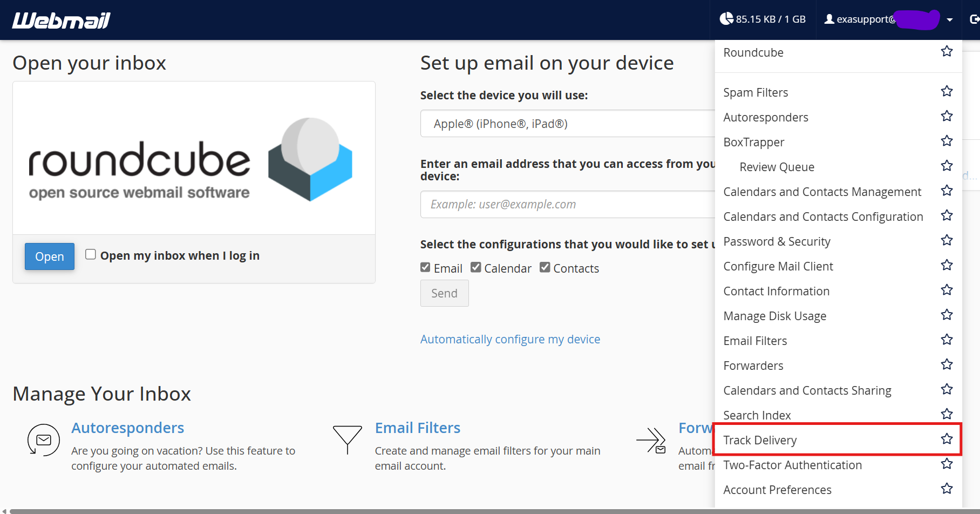Open Password & Security menu item
The height and width of the screenshot is (514, 980).
tap(777, 241)
